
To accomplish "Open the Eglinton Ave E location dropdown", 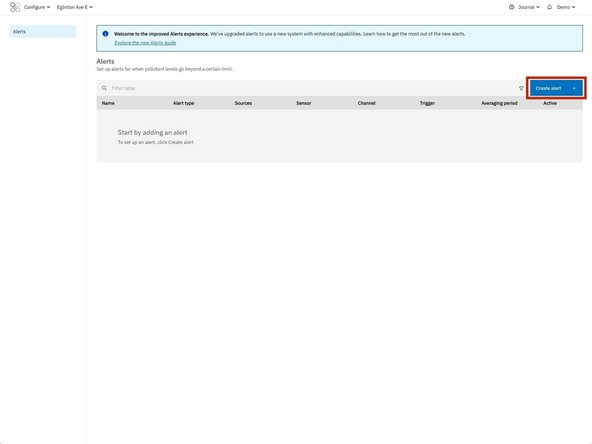I will click(x=74, y=7).
